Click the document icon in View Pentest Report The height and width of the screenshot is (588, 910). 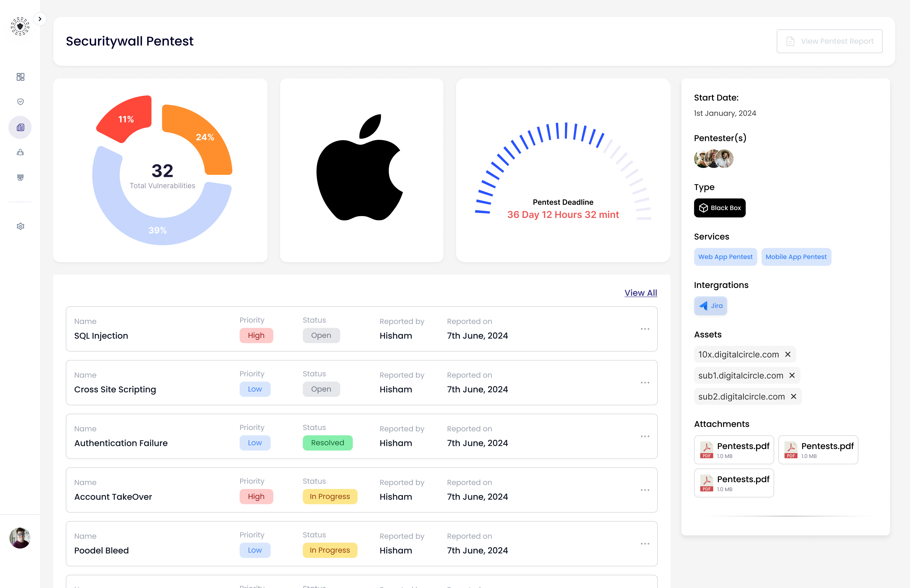[x=790, y=41]
